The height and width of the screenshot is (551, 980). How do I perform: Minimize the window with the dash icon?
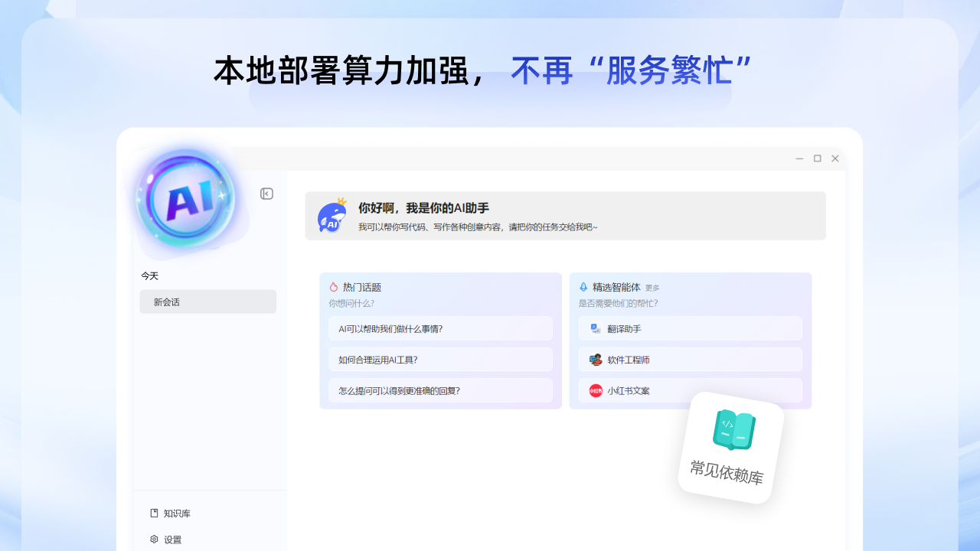point(799,158)
